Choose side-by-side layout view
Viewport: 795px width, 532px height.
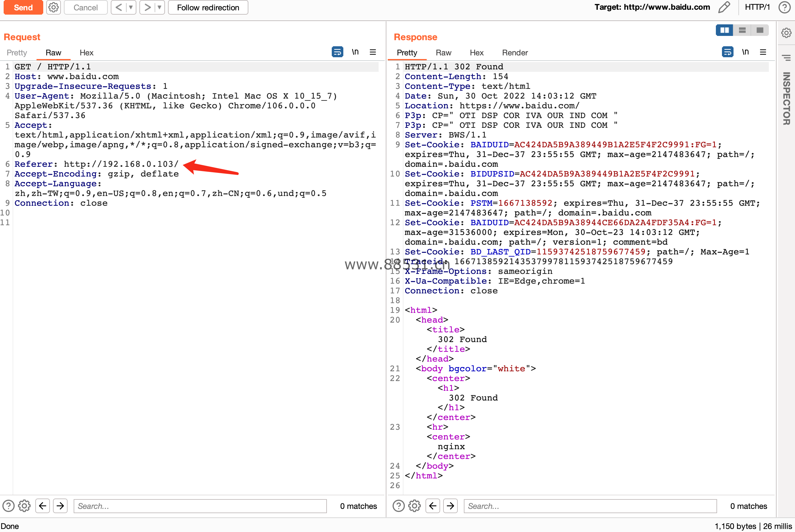coord(724,30)
